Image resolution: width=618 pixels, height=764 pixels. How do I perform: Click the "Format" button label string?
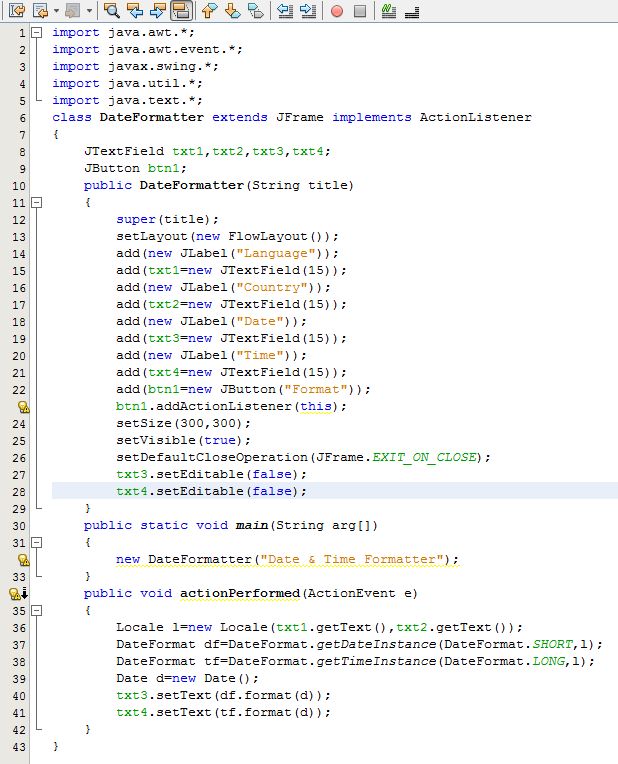[x=316, y=389]
